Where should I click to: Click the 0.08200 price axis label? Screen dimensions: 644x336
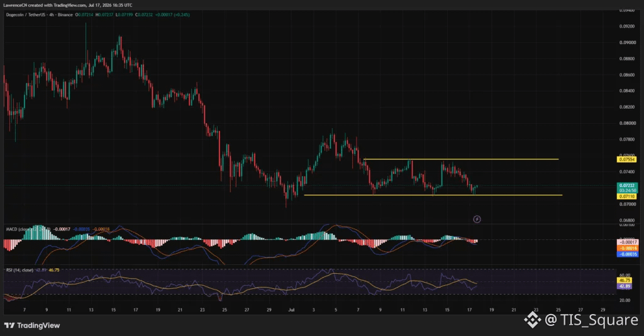point(627,107)
